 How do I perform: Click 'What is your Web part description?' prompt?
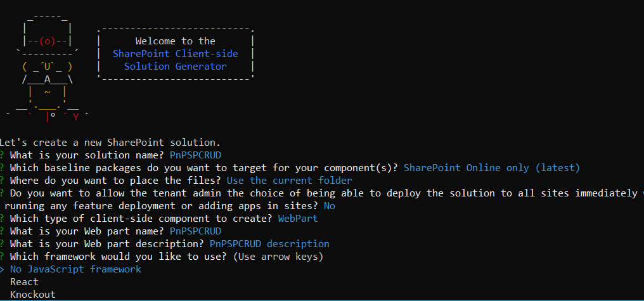(x=106, y=244)
